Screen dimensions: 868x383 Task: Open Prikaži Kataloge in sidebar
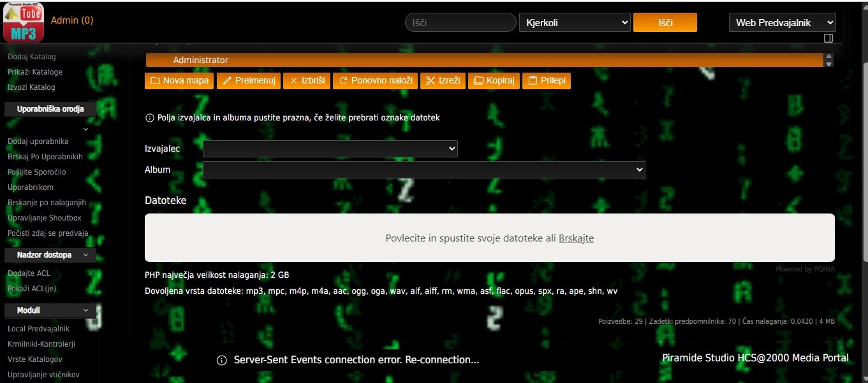click(x=35, y=72)
